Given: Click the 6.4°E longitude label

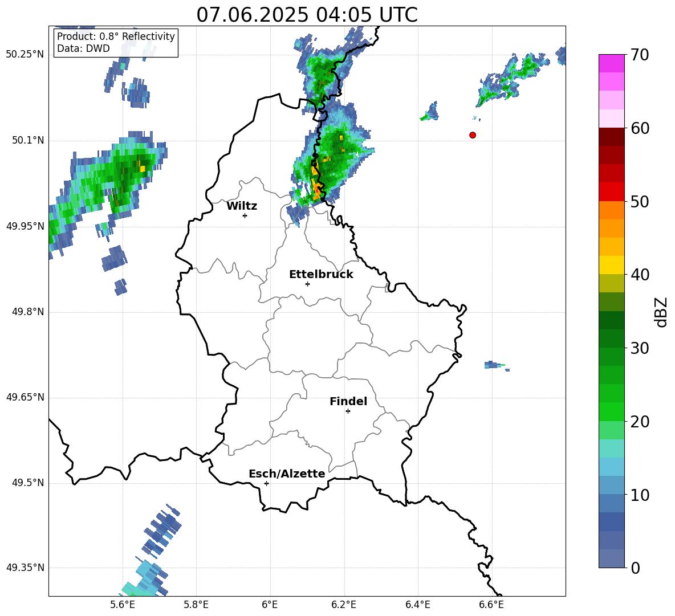Looking at the screenshot, I should coord(417,605).
